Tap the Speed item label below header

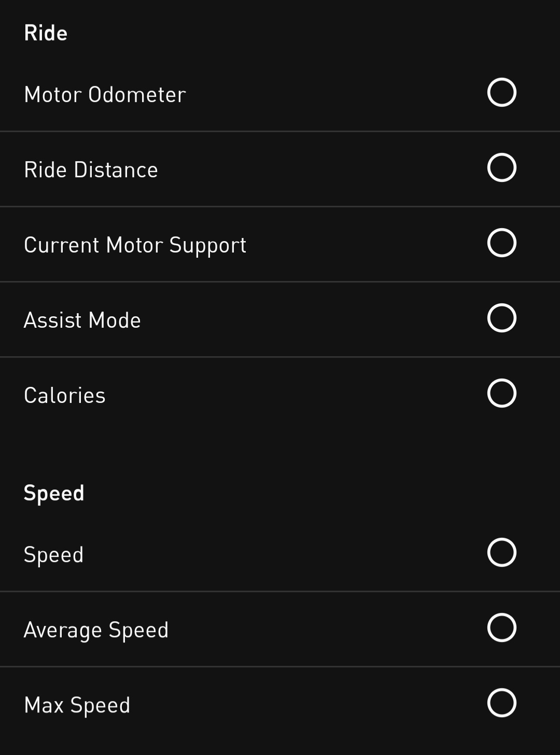tap(53, 554)
